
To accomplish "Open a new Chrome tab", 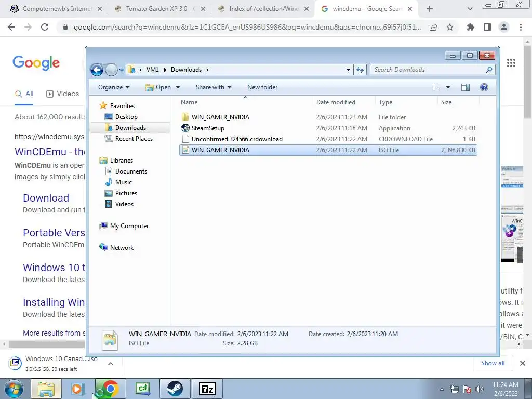I will tap(430, 9).
